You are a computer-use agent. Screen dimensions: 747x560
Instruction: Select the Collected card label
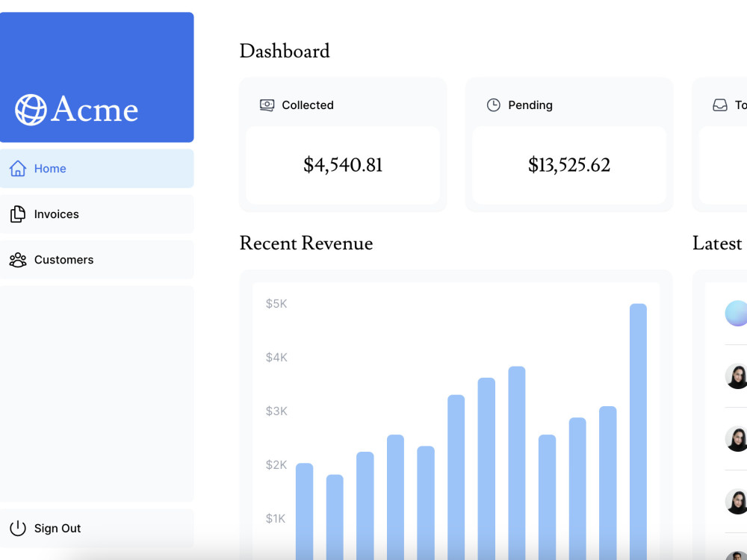pyautogui.click(x=308, y=105)
